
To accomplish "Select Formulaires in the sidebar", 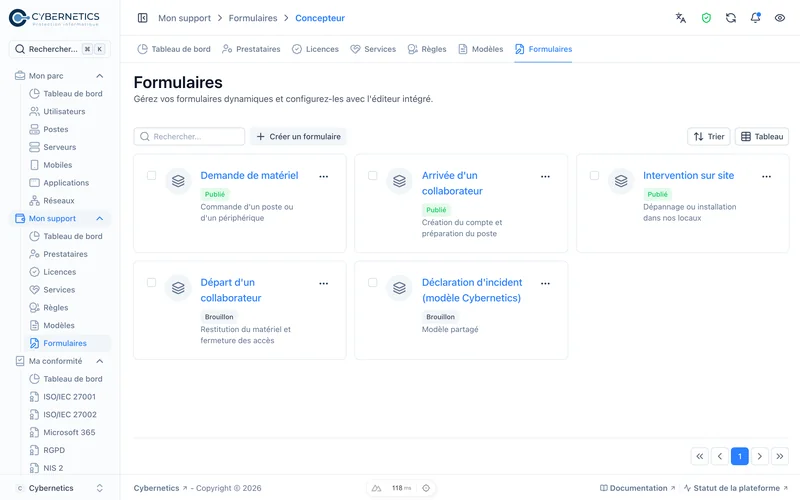I will (67, 343).
